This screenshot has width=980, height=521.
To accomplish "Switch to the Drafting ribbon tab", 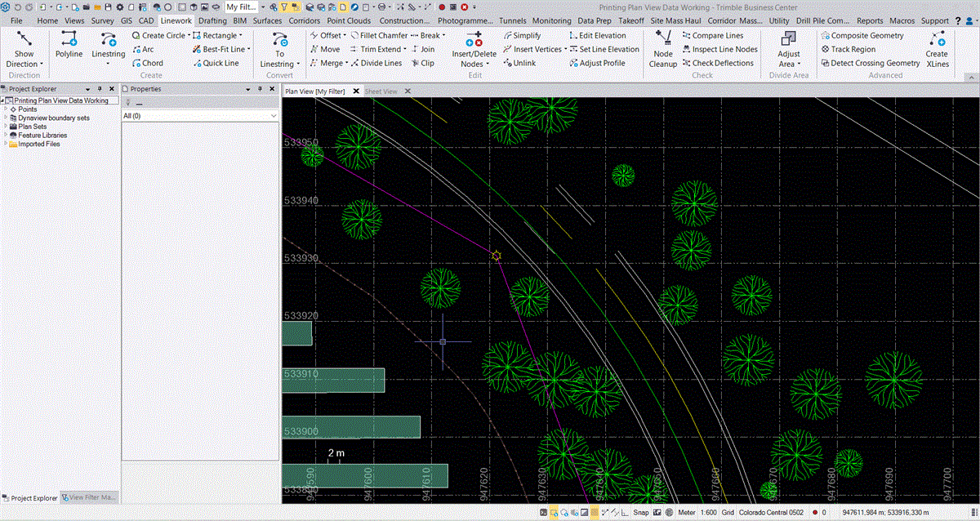I will point(212,20).
